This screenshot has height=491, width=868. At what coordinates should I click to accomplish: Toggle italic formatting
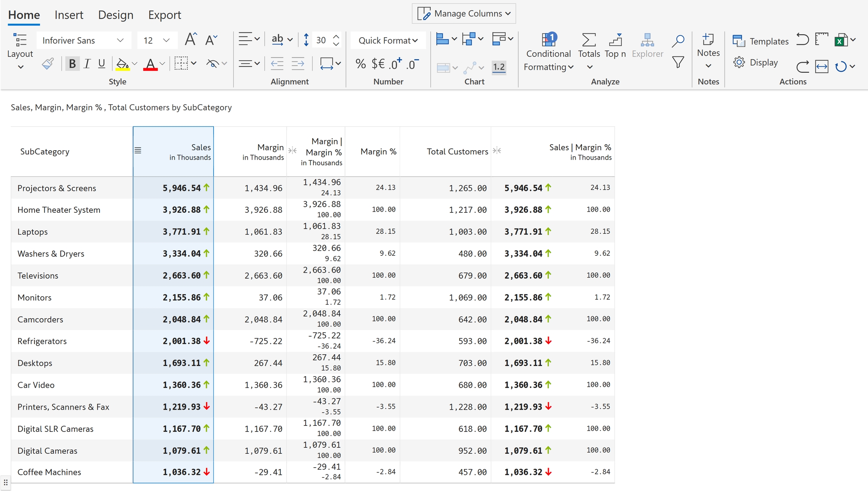tap(87, 64)
